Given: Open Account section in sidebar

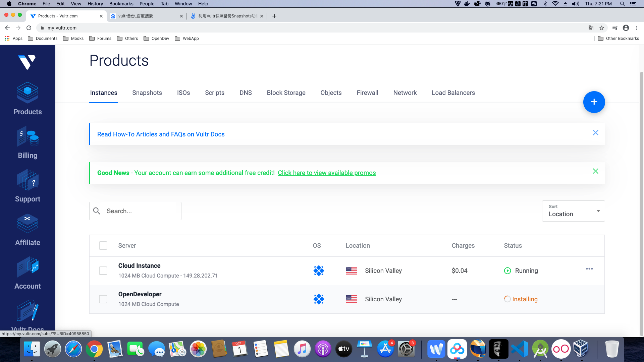Looking at the screenshot, I should tap(28, 273).
